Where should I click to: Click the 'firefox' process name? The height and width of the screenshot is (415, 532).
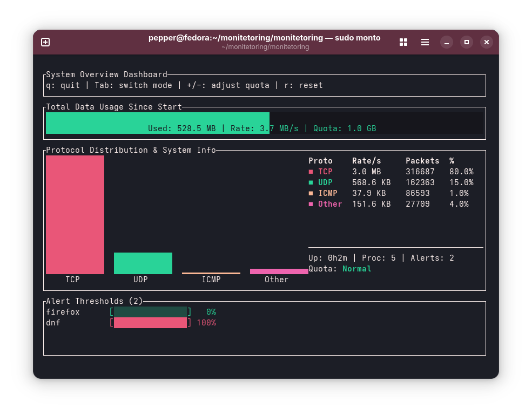click(x=63, y=312)
